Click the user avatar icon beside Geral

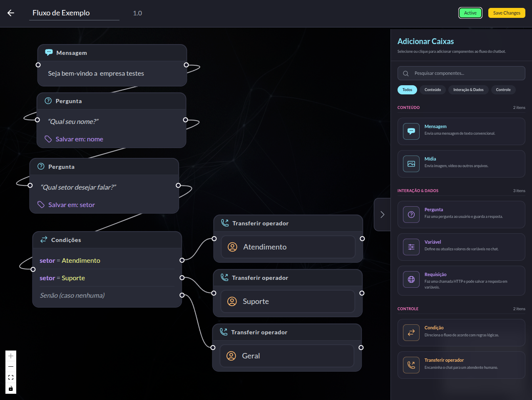click(x=231, y=356)
